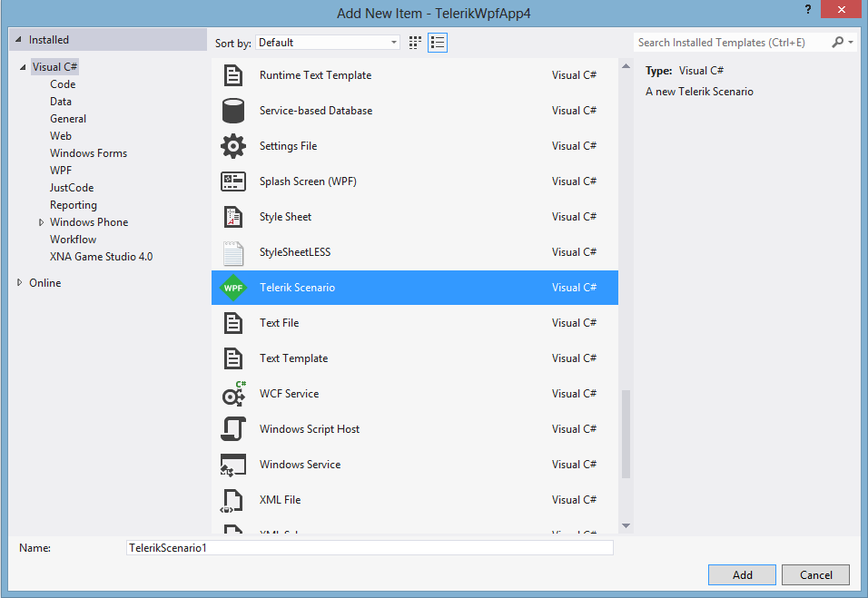
Task: Select the Settings File label
Action: [x=288, y=146]
